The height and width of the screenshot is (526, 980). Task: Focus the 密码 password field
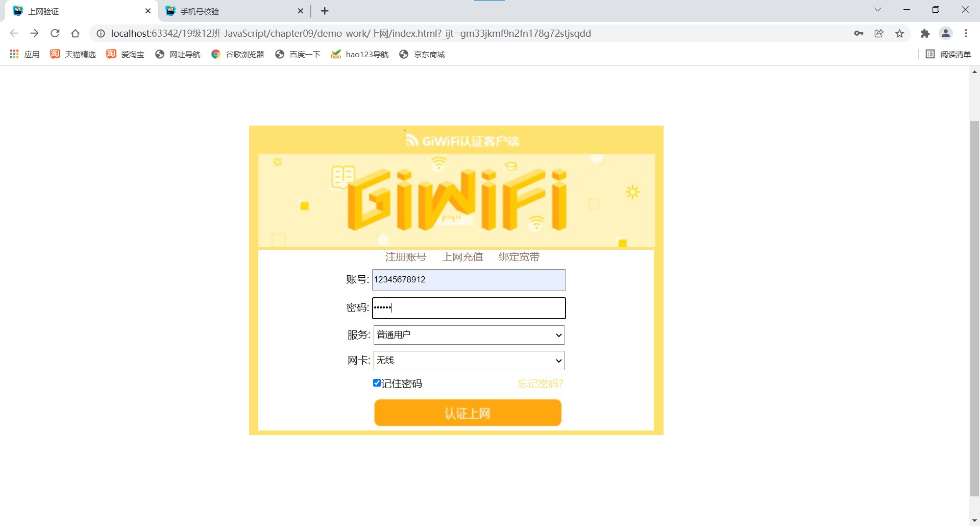pos(469,308)
